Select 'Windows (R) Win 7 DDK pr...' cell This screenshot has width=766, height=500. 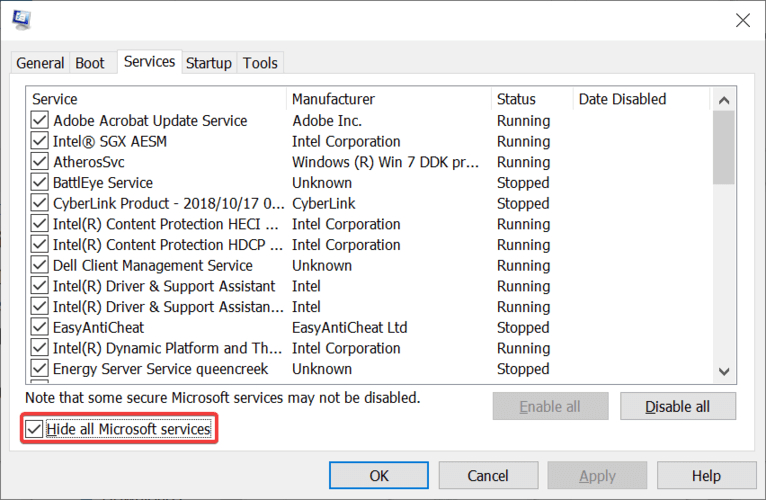click(x=385, y=162)
